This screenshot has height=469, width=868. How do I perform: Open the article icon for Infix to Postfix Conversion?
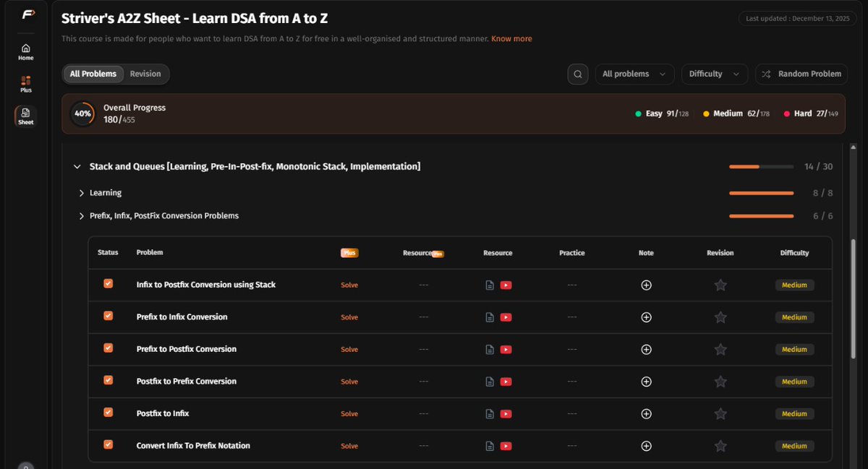click(x=490, y=285)
